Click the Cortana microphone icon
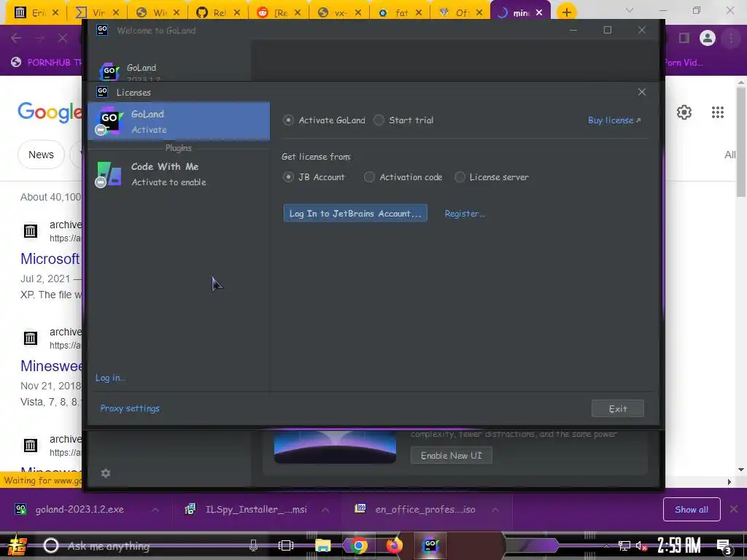This screenshot has width=747, height=560. (x=253, y=545)
